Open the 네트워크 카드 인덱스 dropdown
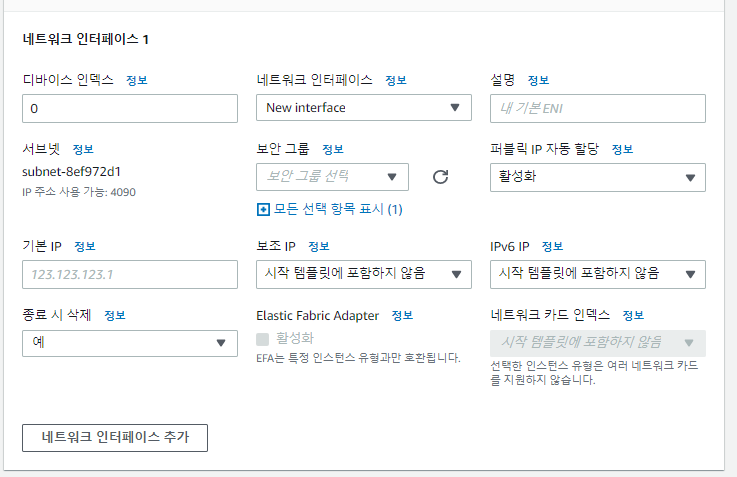Image resolution: width=737 pixels, height=477 pixels. tap(597, 343)
